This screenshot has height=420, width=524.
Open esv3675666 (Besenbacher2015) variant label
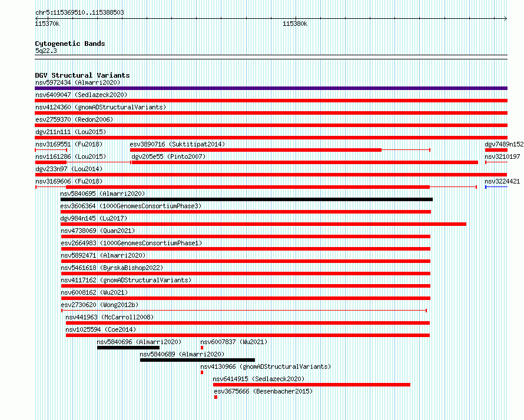click(263, 391)
